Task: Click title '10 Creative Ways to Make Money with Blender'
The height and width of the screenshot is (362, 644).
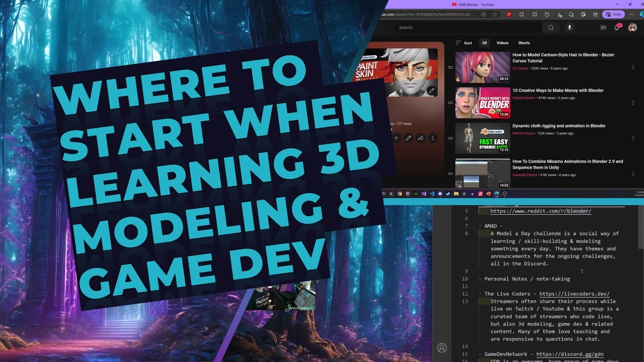Action: [558, 90]
